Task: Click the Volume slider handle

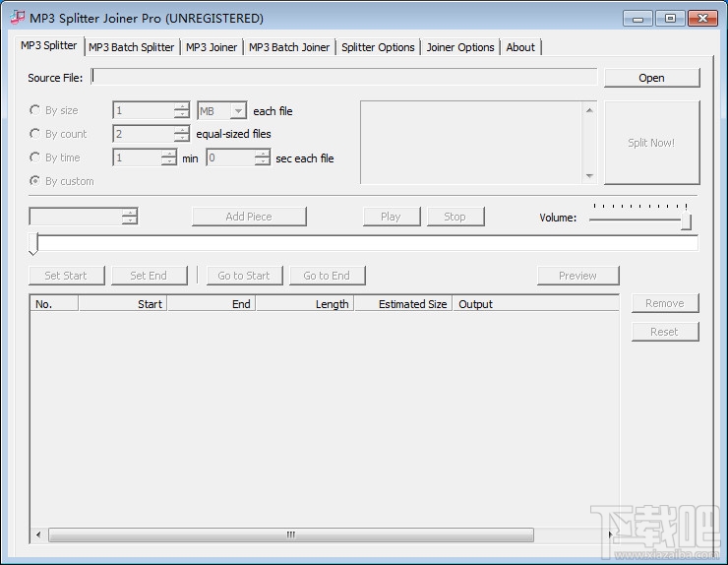Action: (x=687, y=220)
